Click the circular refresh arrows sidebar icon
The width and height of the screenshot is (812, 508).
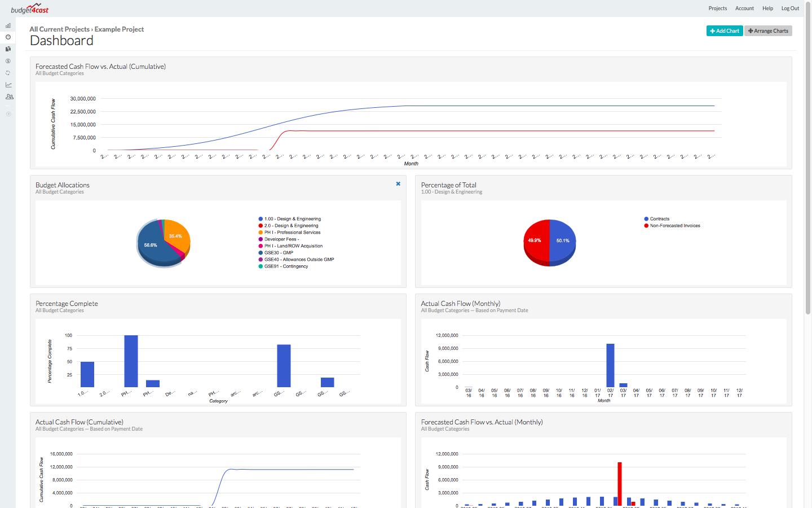tap(8, 73)
